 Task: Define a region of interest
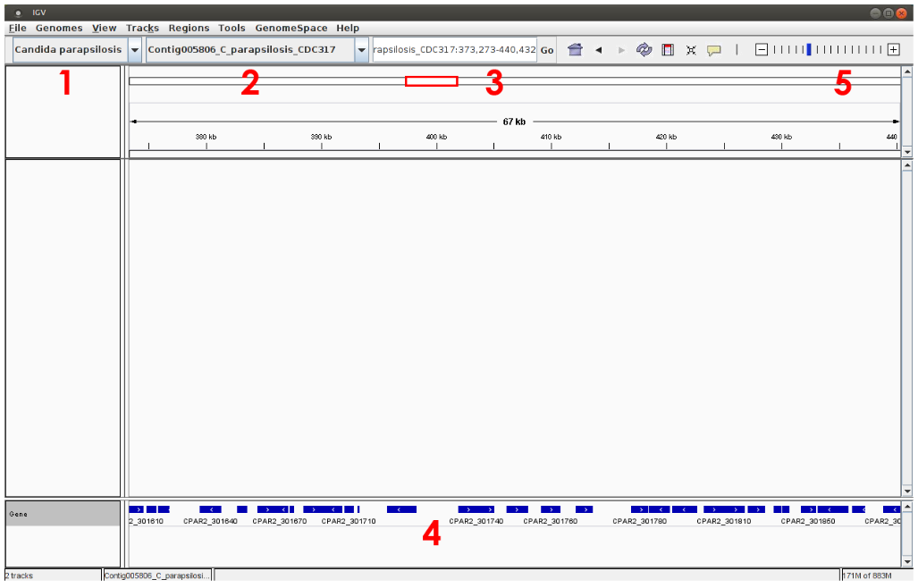(668, 50)
